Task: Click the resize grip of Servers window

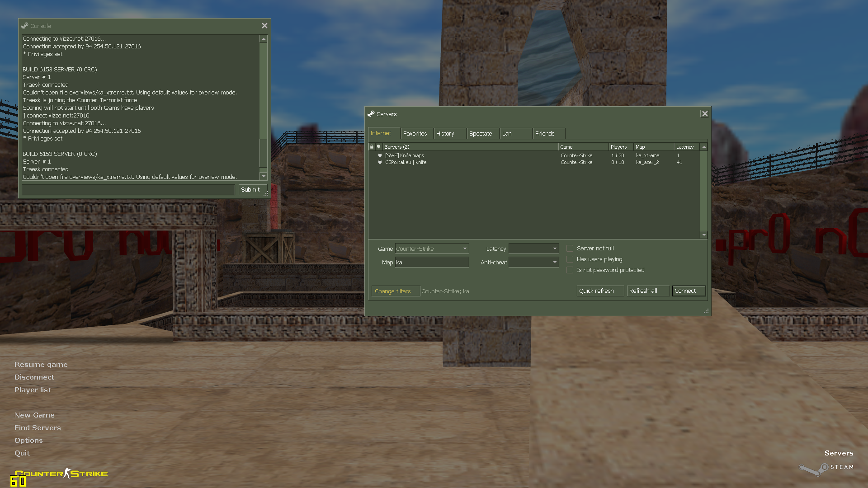Action: pos(706,311)
